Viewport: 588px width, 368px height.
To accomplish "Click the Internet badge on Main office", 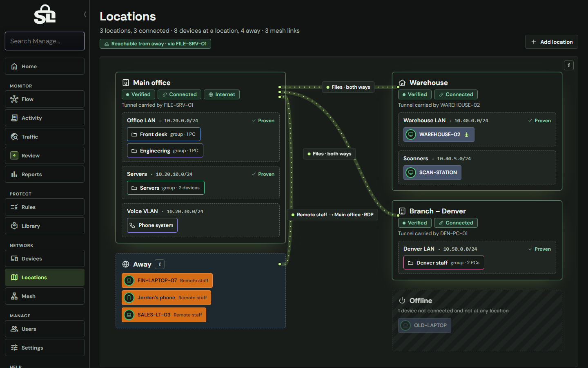I will click(222, 94).
